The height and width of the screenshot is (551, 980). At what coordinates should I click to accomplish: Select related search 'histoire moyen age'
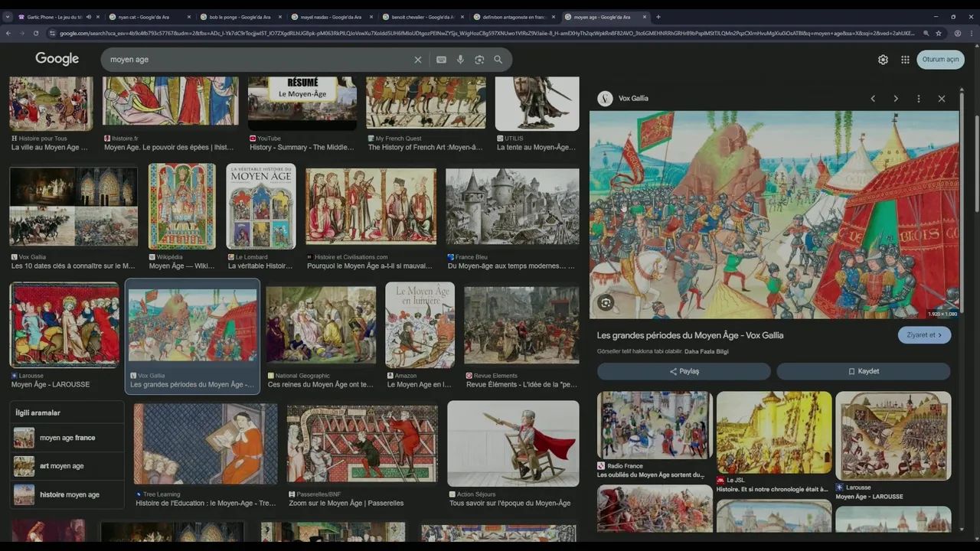[67, 494]
